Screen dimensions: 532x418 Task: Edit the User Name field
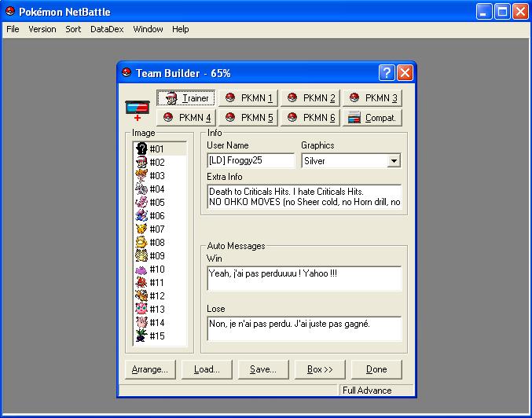(251, 160)
